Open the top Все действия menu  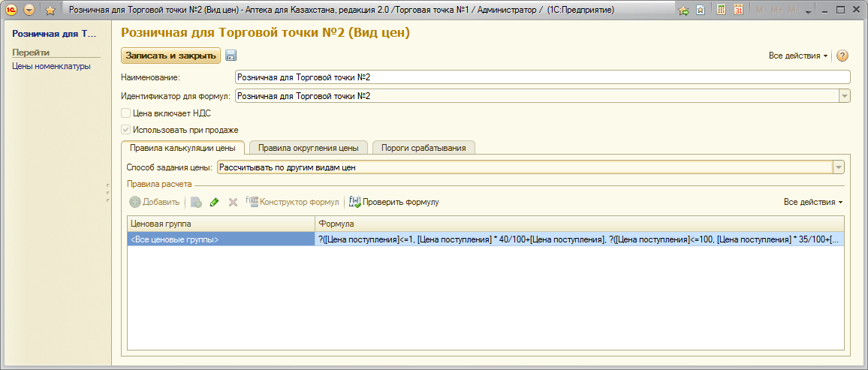pos(797,56)
